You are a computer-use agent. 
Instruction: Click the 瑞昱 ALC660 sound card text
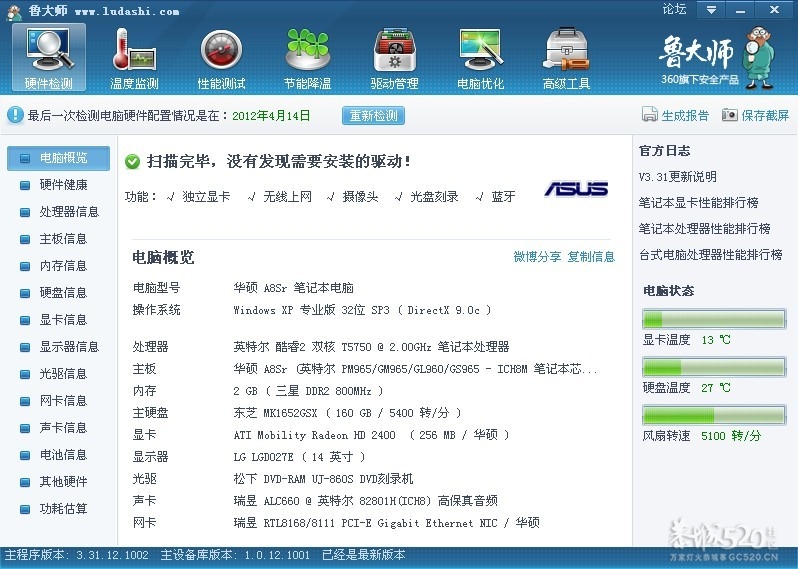[x=365, y=501]
